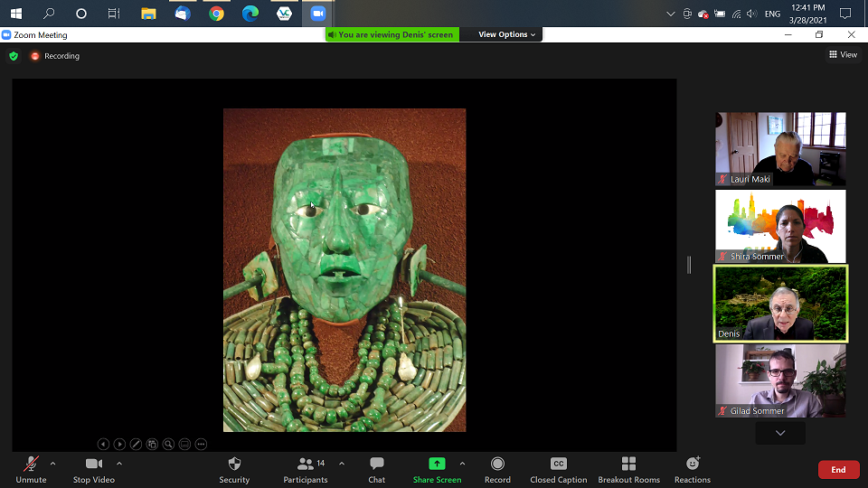Expand the arrow beside Participants
This screenshot has height=488, width=868.
coord(342,464)
